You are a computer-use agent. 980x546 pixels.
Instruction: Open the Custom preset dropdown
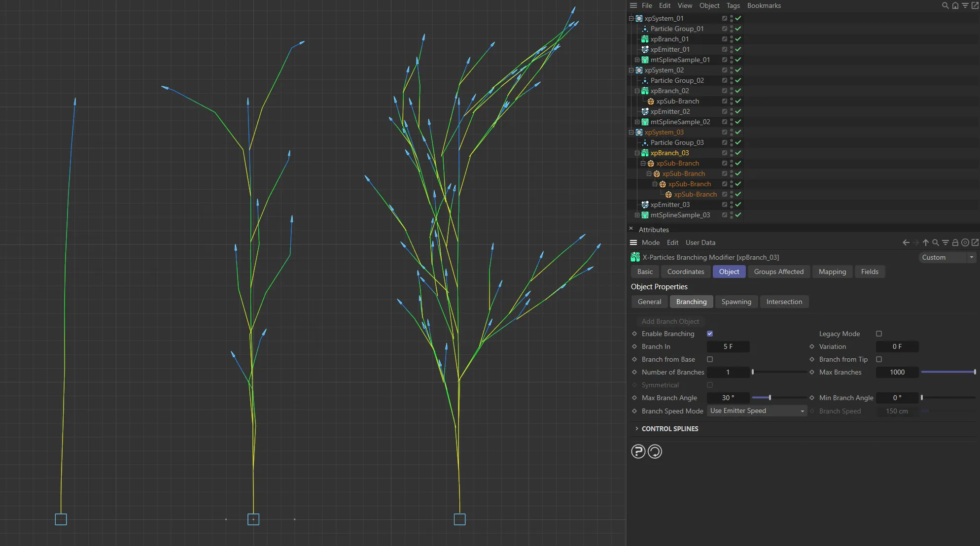946,257
